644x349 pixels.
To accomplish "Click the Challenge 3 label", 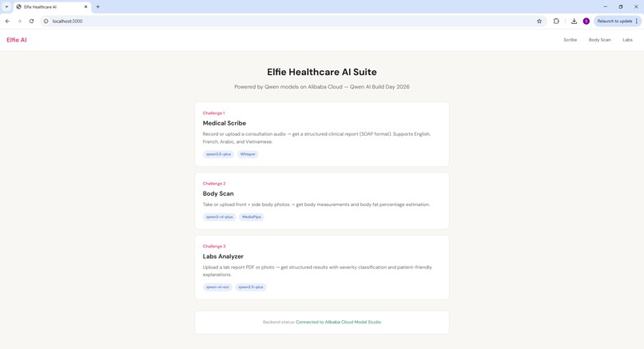I will point(214,246).
